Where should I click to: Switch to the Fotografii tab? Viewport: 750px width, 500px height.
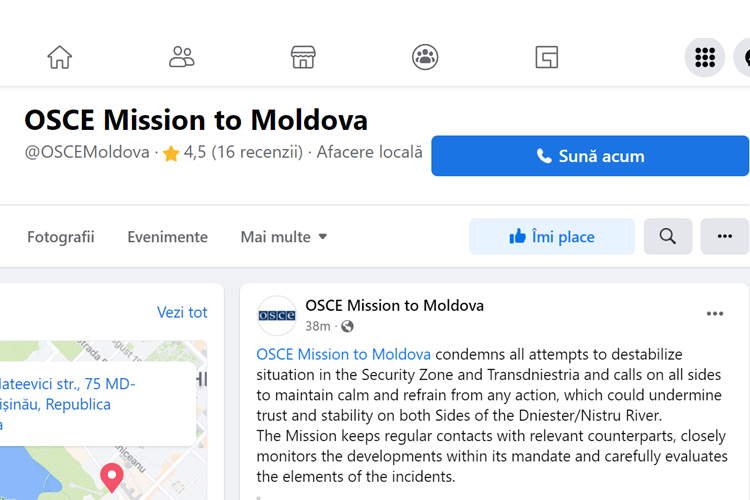click(61, 237)
